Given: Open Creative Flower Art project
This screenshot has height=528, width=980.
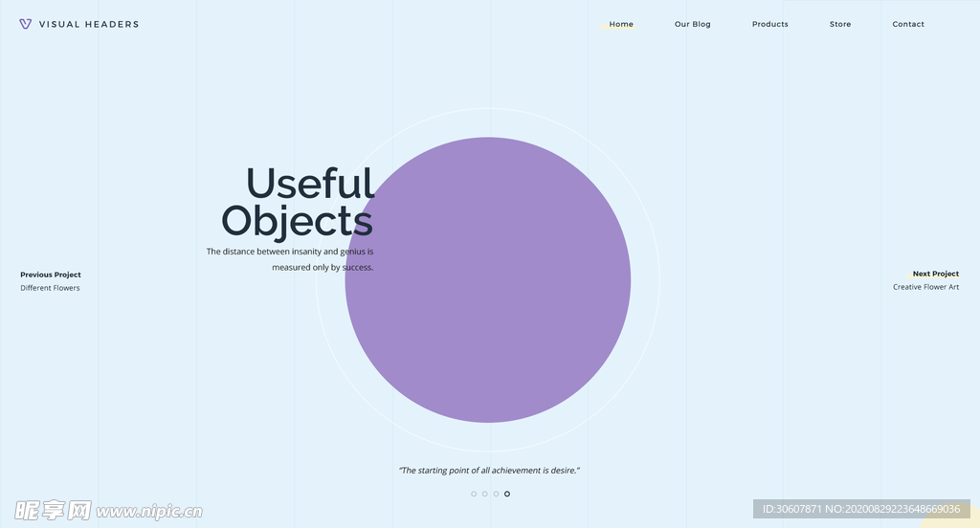Looking at the screenshot, I should click(925, 287).
